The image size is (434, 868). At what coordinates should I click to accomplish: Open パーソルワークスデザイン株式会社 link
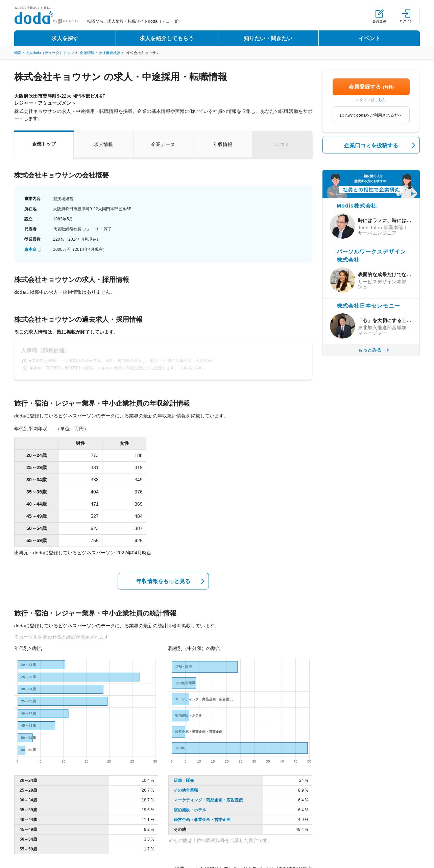371,256
